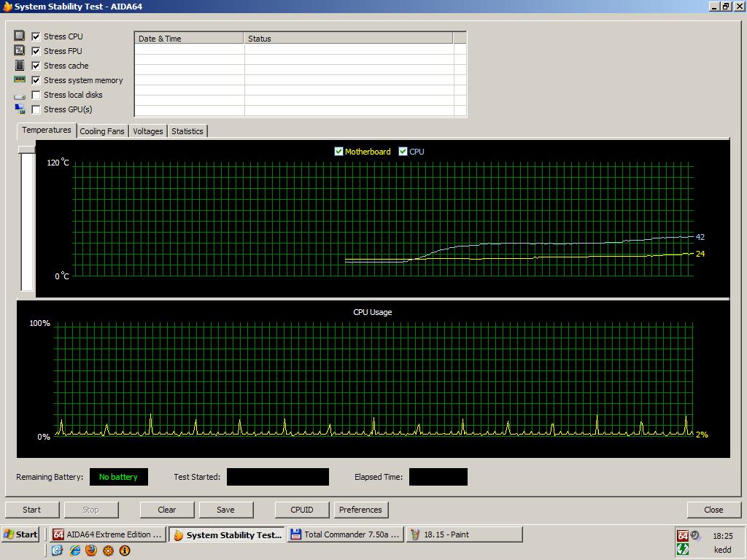Launch Internet Explorer from quick launch
The width and height of the screenshot is (747, 560).
75,551
